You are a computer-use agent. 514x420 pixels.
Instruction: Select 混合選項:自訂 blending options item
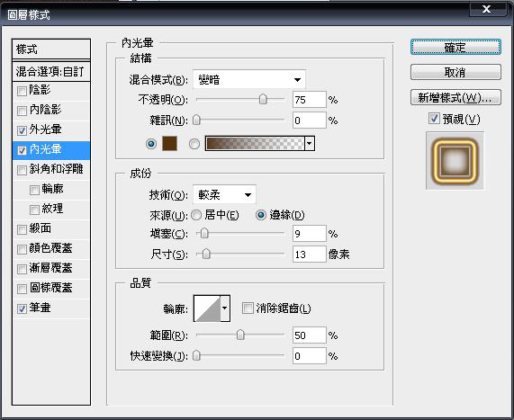(51, 71)
